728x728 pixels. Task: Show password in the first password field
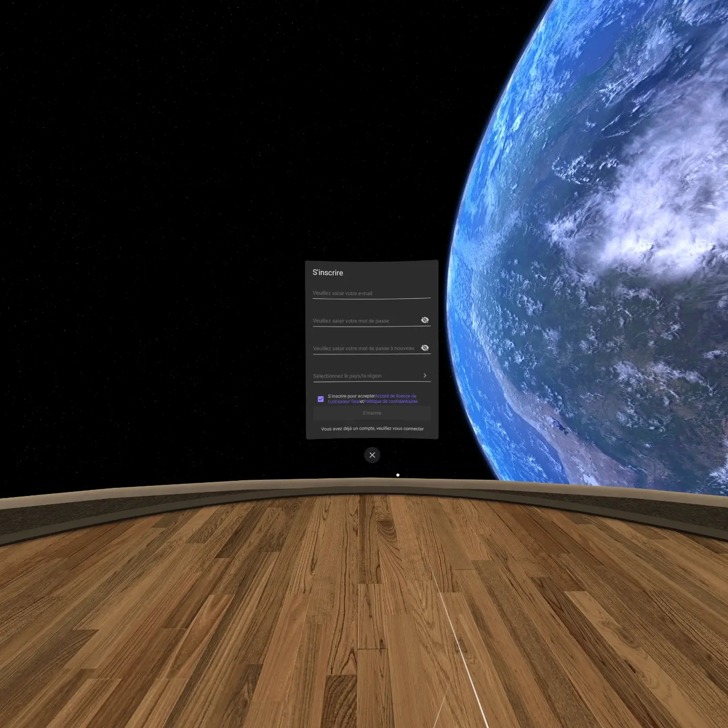425,320
